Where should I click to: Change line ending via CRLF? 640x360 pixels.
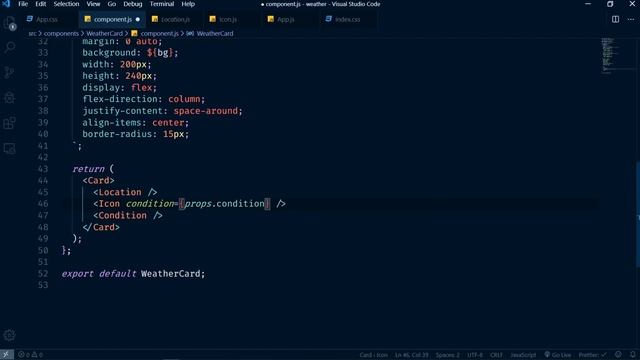(496, 355)
